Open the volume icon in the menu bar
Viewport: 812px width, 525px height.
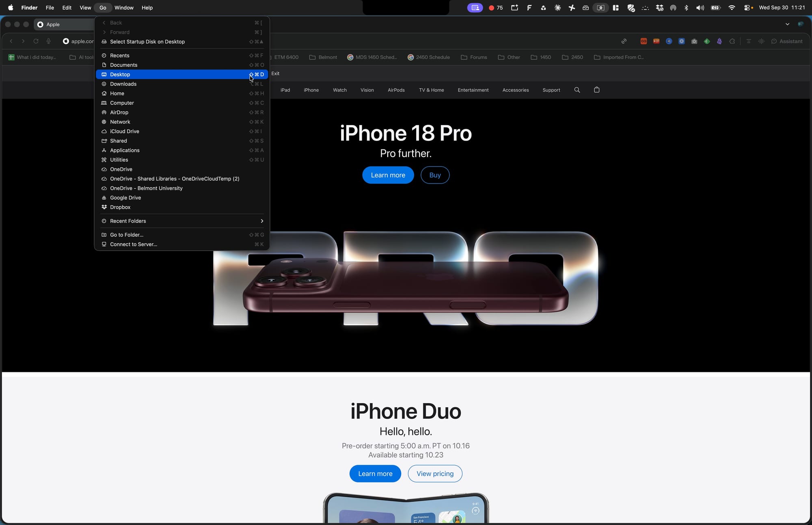[700, 8]
